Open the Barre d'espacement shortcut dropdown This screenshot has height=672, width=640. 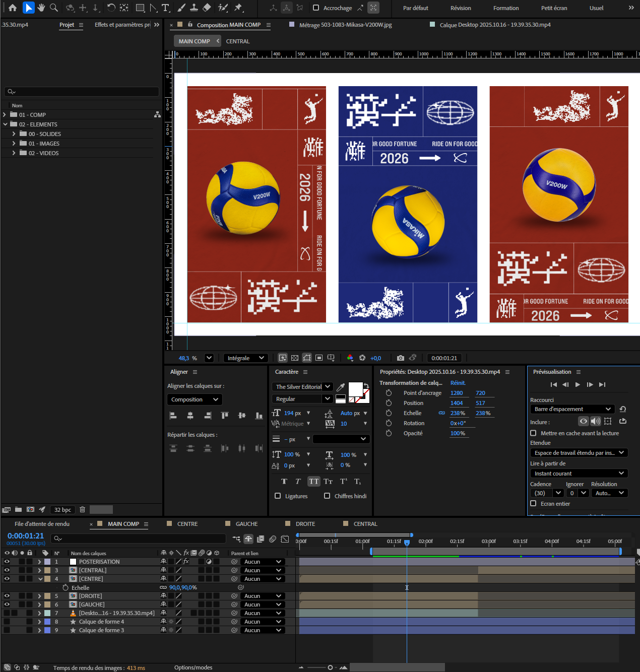[x=572, y=409]
